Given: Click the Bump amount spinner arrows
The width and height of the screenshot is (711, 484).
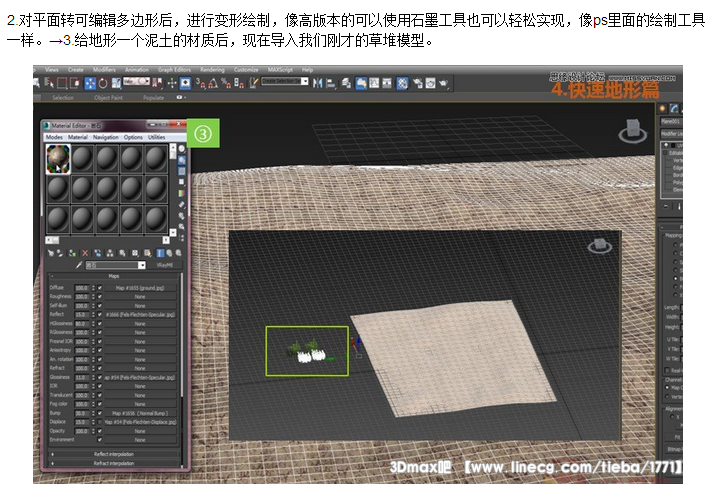Looking at the screenshot, I should [x=93, y=413].
